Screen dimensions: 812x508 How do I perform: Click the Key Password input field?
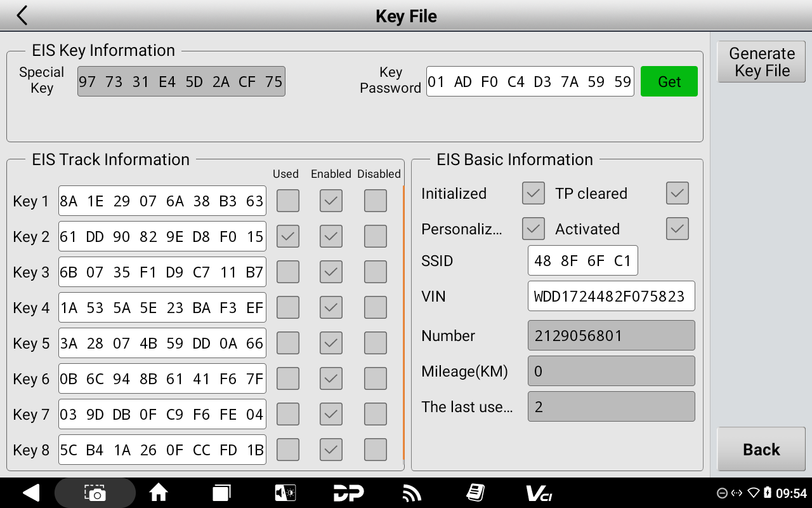[x=530, y=81]
